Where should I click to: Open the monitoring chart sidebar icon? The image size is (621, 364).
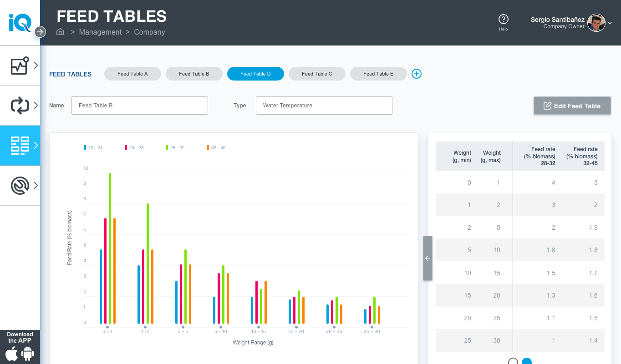[20, 66]
